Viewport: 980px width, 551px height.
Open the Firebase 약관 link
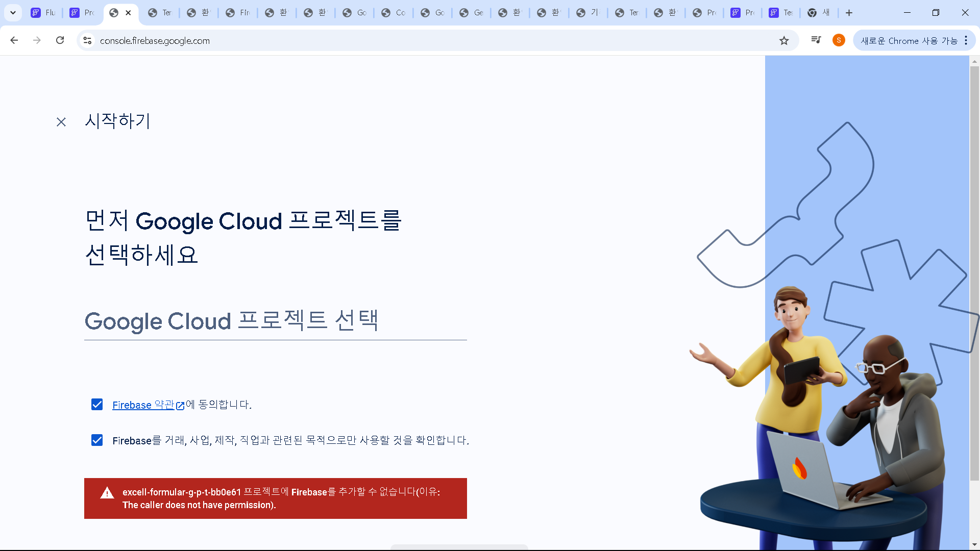[143, 405]
